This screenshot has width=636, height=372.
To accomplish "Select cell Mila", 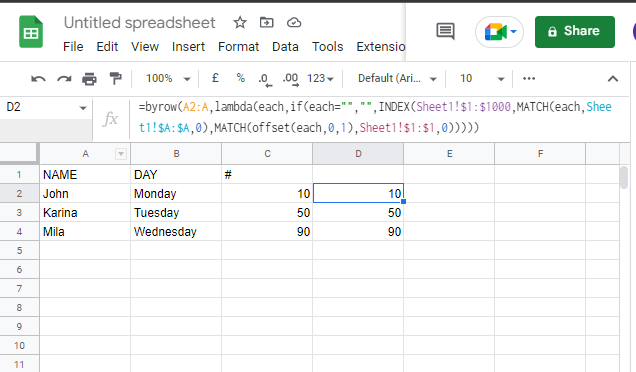I will pyautogui.click(x=85, y=232).
